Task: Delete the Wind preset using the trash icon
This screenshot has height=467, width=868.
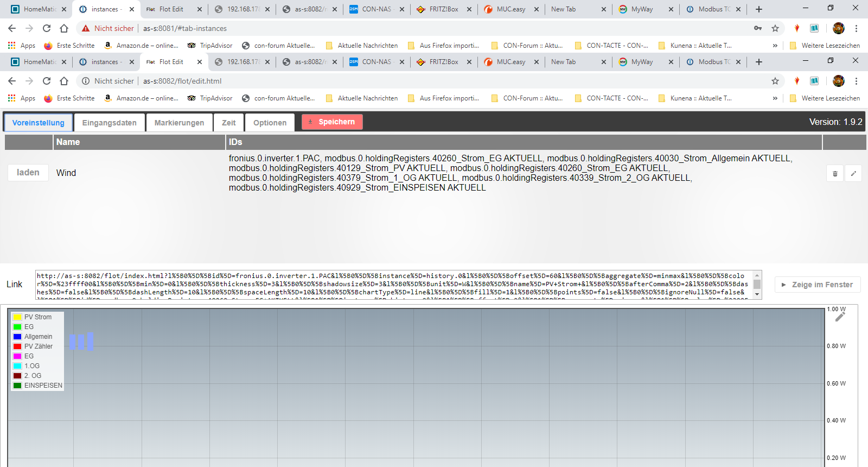Action: tap(835, 173)
